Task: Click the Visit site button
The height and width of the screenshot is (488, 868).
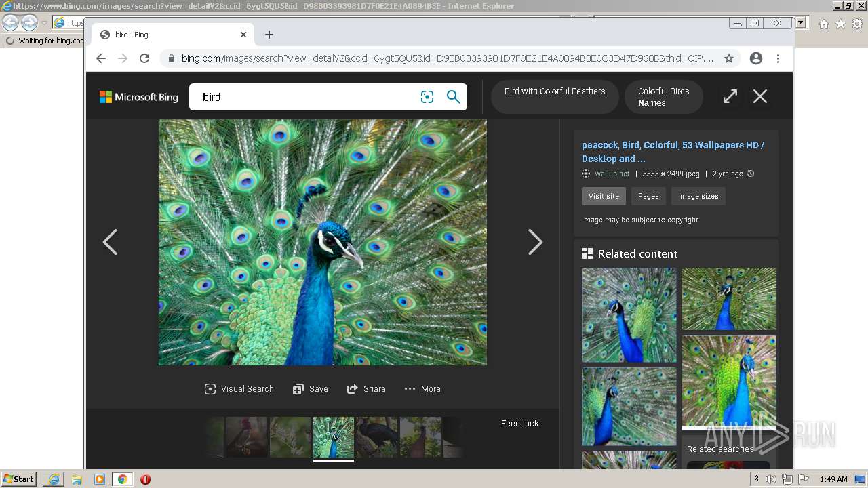Action: click(604, 196)
